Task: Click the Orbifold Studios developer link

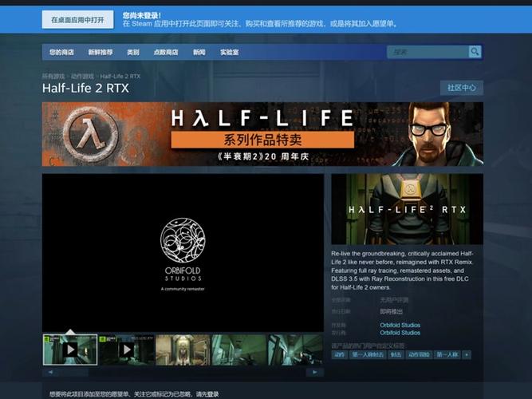Action: coord(400,325)
